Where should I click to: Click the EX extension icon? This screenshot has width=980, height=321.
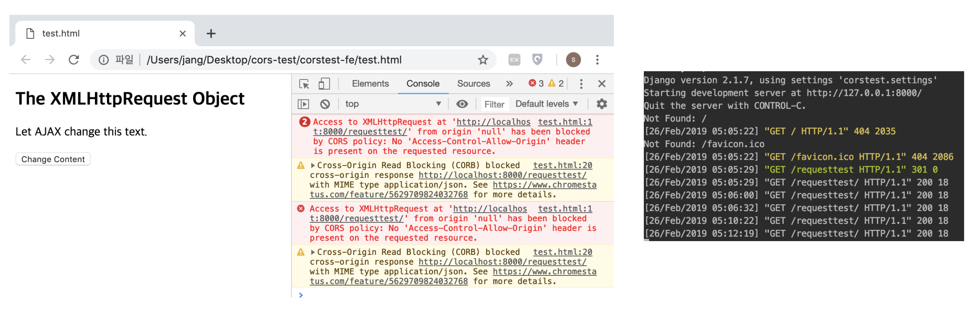pos(514,60)
